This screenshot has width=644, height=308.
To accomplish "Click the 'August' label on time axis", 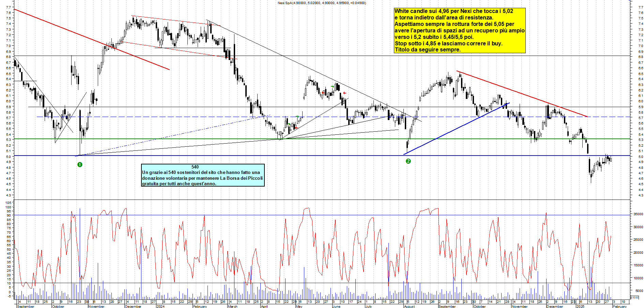I will pyautogui.click(x=410, y=306).
